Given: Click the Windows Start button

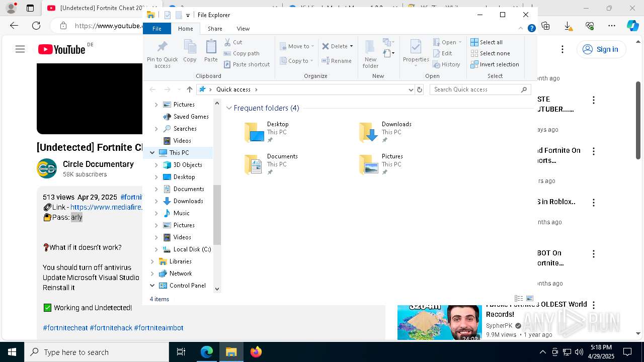Looking at the screenshot, I should pyautogui.click(x=12, y=352).
